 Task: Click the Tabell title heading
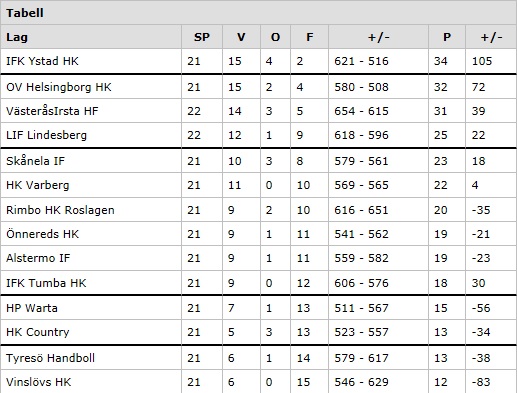tap(25, 13)
